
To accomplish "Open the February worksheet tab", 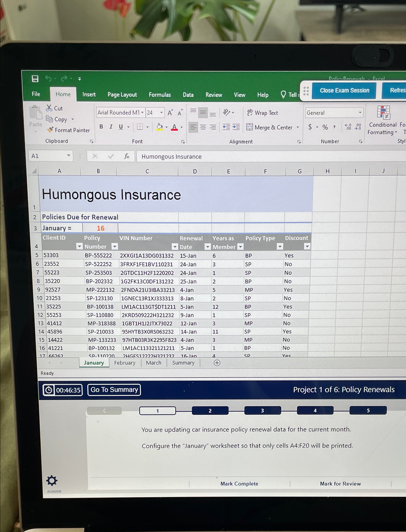I will (125, 363).
